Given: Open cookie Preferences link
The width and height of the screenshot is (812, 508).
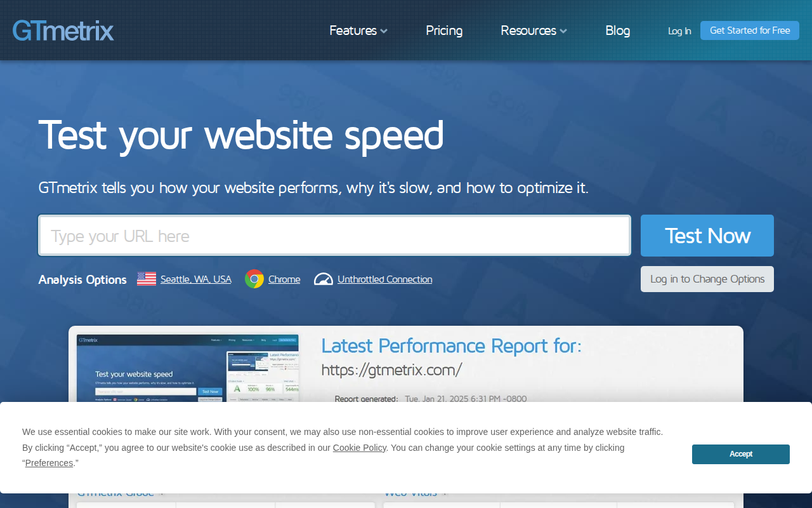Looking at the screenshot, I should click(49, 463).
